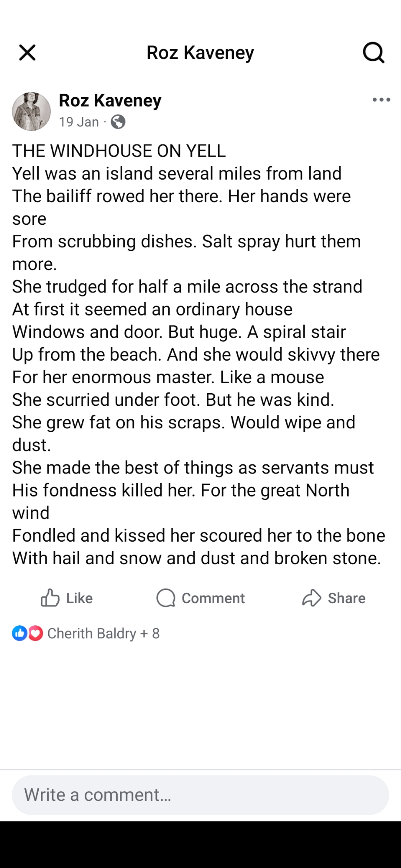View reactions from Cherith Baldry + 8
401x868 pixels.
(x=103, y=633)
